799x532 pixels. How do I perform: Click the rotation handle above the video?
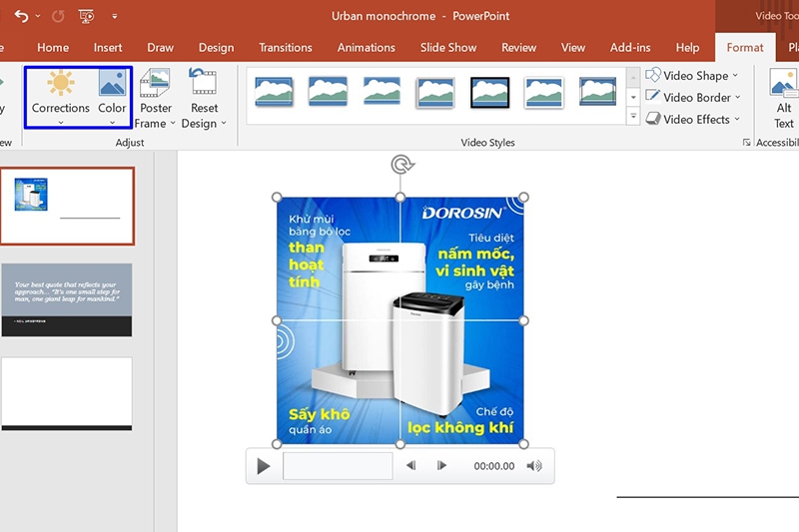[402, 165]
